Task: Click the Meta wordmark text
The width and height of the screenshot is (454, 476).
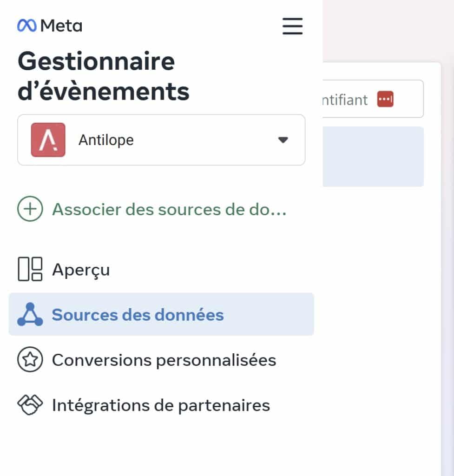Action: [61, 26]
